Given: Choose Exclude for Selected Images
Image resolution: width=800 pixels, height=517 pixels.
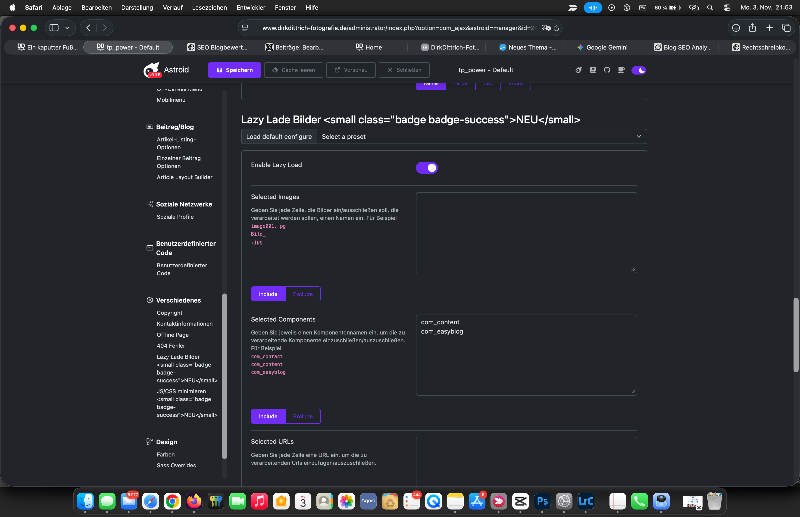Looking at the screenshot, I should (302, 293).
